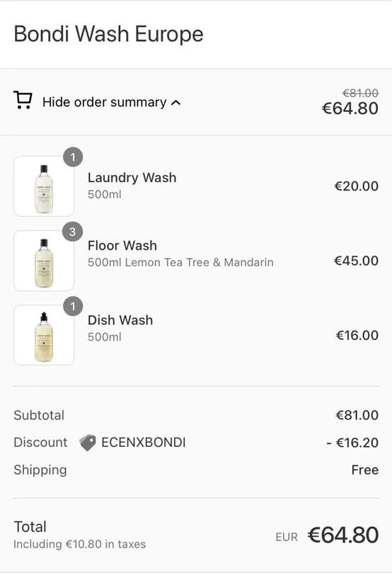Open the Laundry Wash product thumbnail
Screen dimensions: 392x575
click(44, 186)
